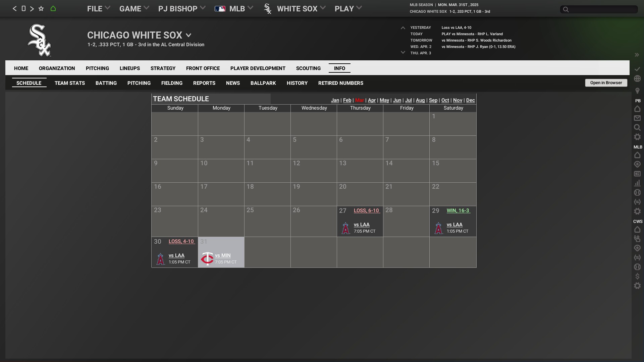This screenshot has height=362, width=644.
Task: Open the Chicago White Sox team dropdown
Action: (189, 35)
